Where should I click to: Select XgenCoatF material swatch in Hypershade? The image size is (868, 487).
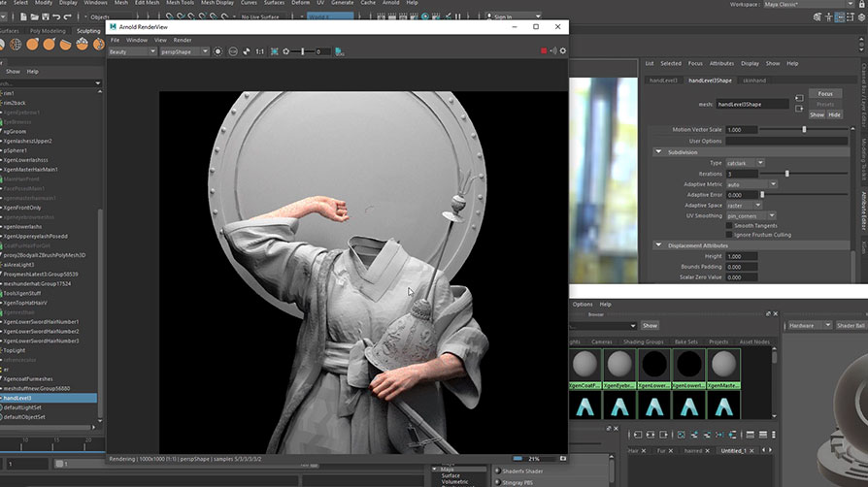point(585,368)
